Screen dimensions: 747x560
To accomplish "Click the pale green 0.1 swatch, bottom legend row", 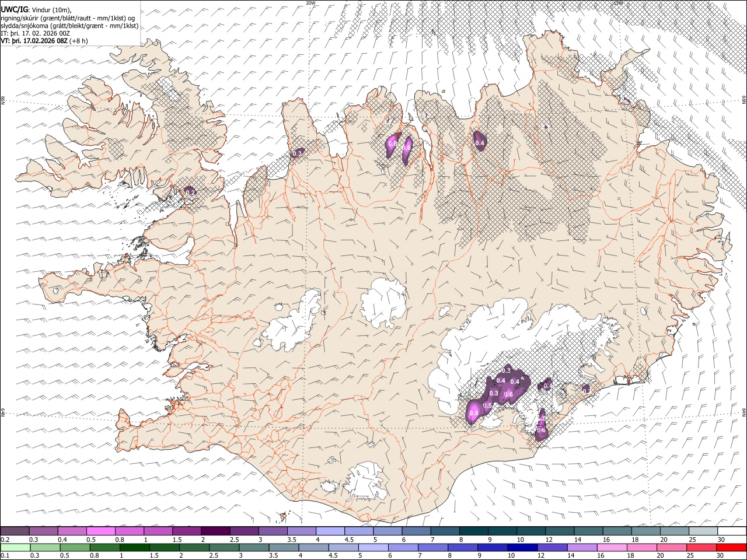I will pyautogui.click(x=16, y=547).
